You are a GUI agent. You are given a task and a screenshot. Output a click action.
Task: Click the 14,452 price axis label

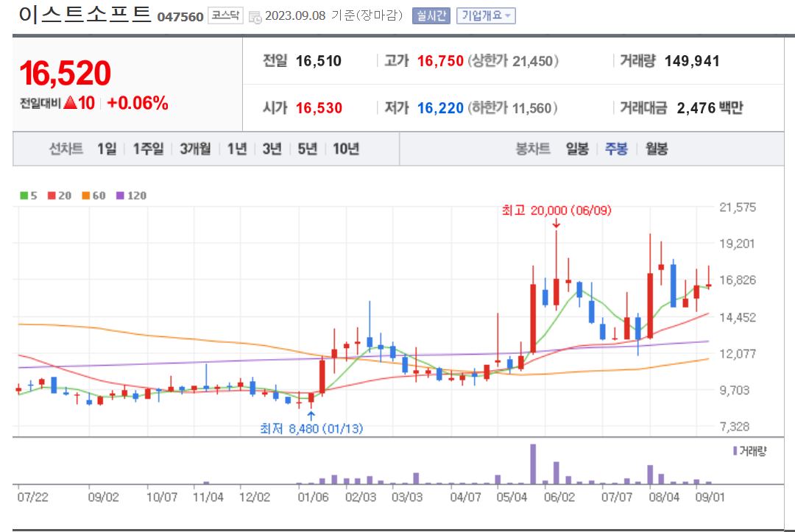point(737,317)
